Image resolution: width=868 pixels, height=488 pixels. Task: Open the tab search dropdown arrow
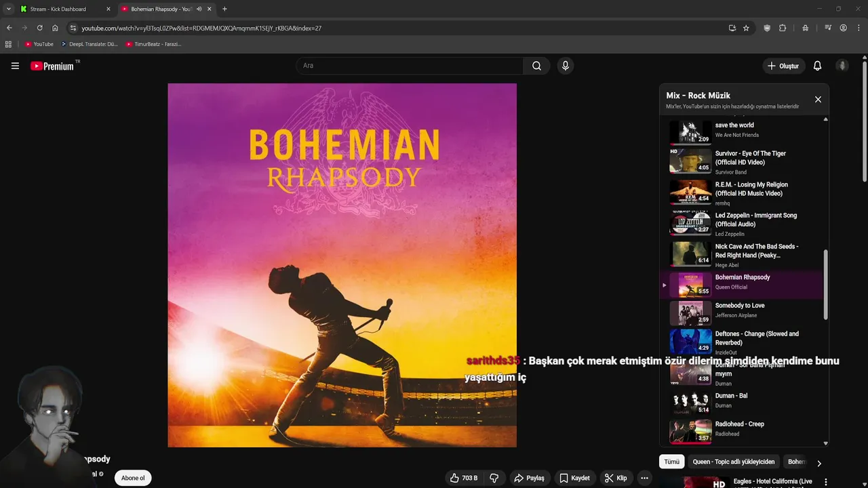(8, 9)
